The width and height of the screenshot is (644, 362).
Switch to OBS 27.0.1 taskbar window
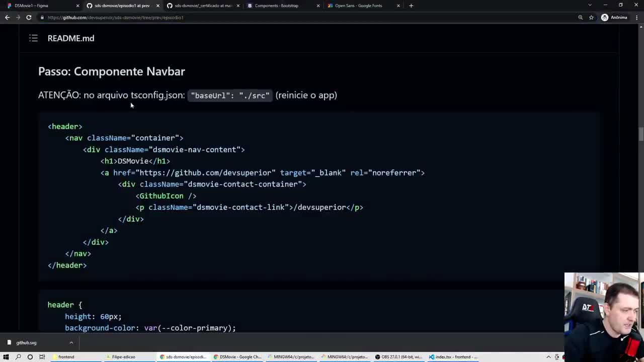click(x=398, y=357)
